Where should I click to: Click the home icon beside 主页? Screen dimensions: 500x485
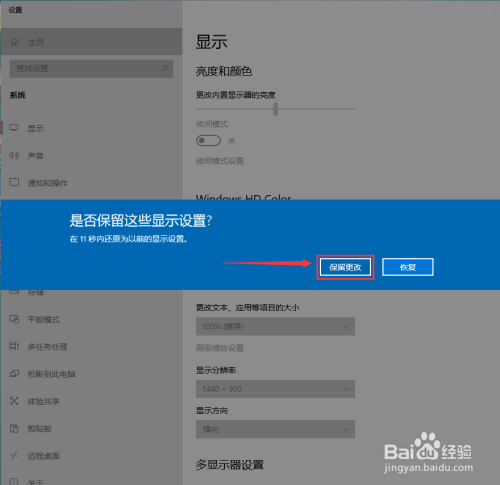(15, 42)
